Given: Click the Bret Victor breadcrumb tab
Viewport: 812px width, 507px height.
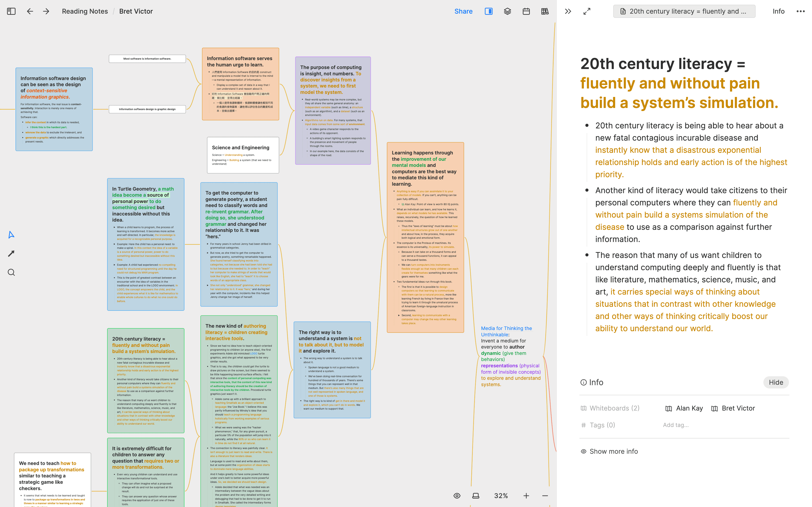Looking at the screenshot, I should pos(137,11).
